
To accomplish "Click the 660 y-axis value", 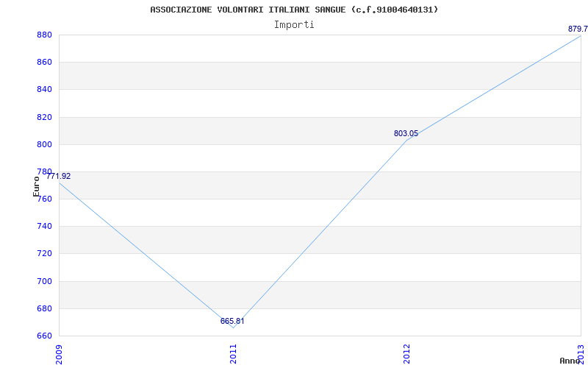I will pyautogui.click(x=44, y=336).
